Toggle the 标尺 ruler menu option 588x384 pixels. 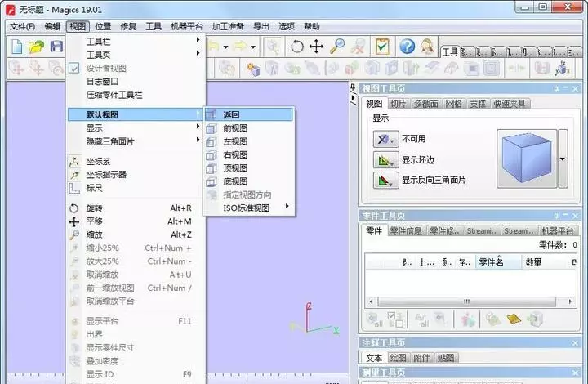point(95,188)
